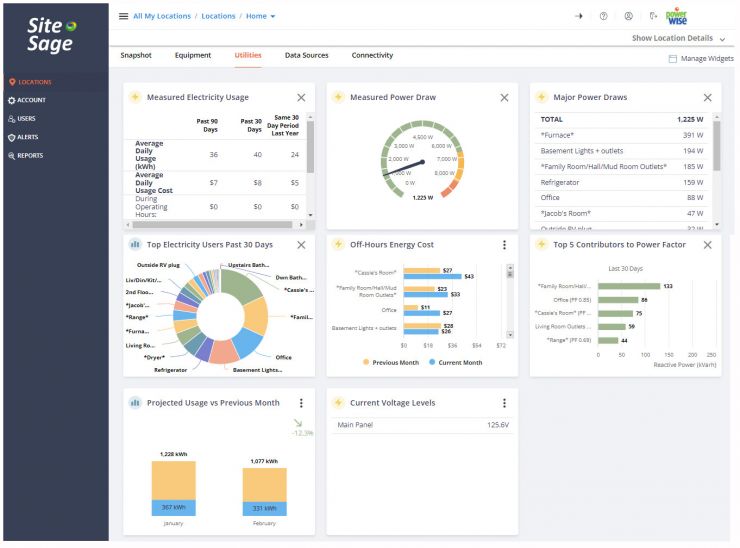This screenshot has width=740, height=548.
Task: Toggle Previous Month legend series
Action: click(x=391, y=363)
